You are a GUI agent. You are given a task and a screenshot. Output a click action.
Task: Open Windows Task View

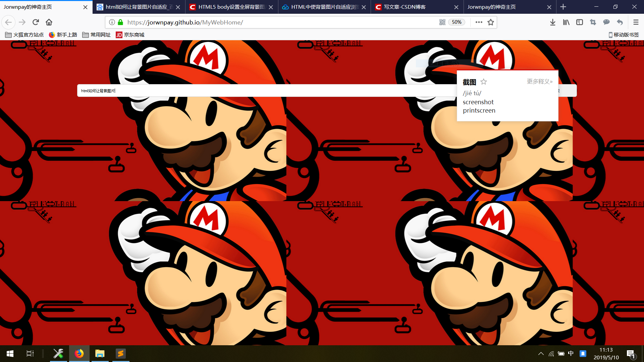pyautogui.click(x=30, y=354)
